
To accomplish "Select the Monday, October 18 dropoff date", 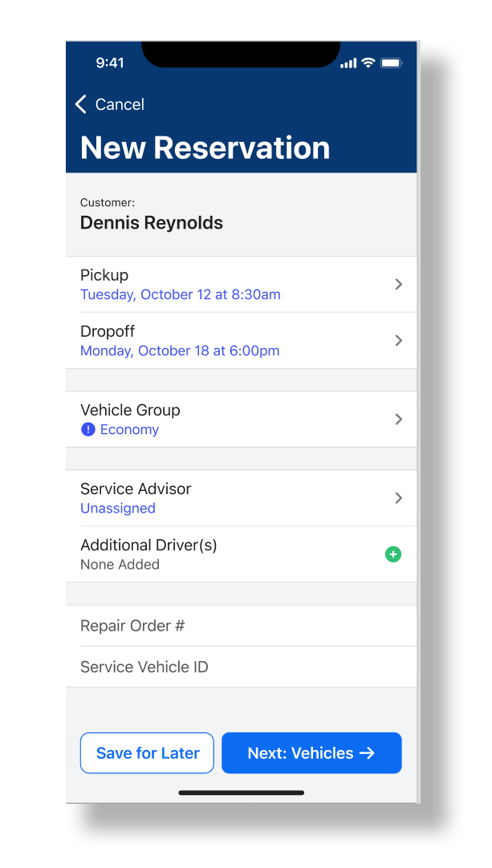I will pos(180,351).
